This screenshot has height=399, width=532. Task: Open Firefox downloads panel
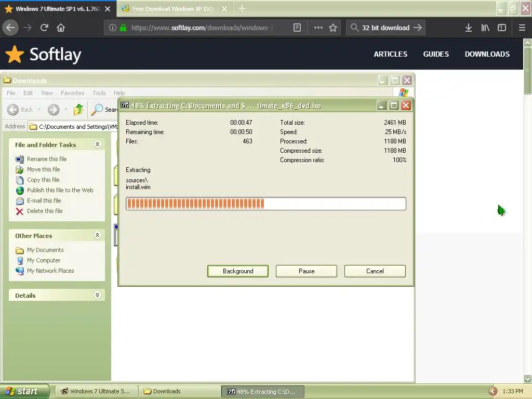(x=469, y=28)
